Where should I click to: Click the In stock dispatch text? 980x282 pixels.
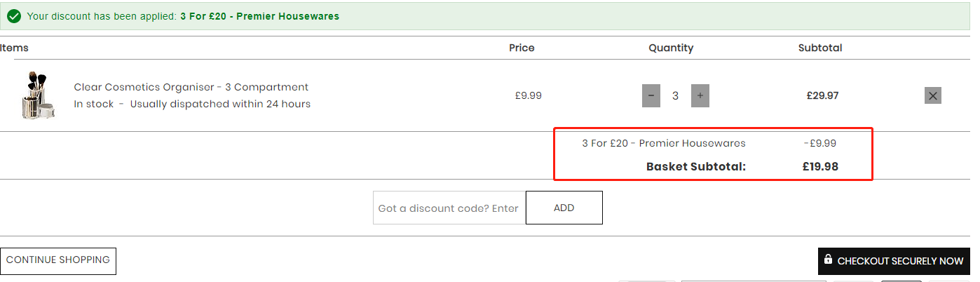tap(192, 104)
